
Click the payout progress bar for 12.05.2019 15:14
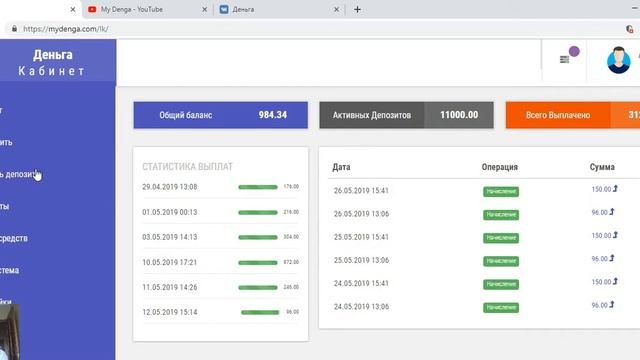pos(260,312)
